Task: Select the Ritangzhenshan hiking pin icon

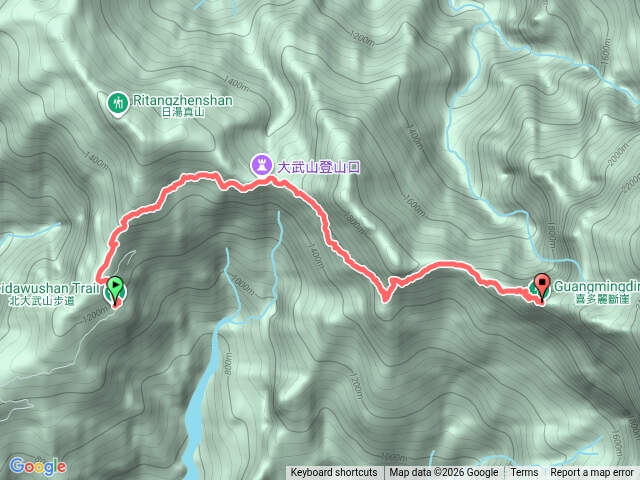Action: [x=118, y=104]
